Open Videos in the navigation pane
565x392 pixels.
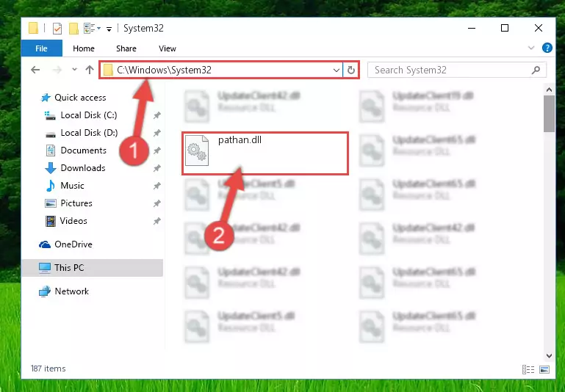73,221
